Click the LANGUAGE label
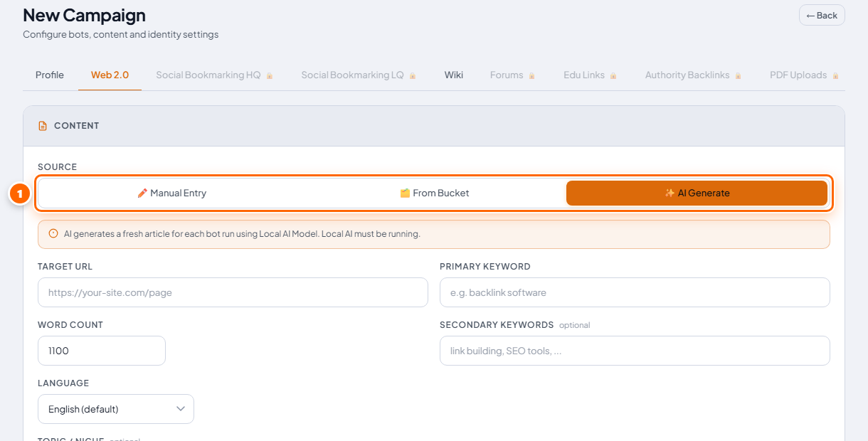The width and height of the screenshot is (868, 441). point(63,383)
